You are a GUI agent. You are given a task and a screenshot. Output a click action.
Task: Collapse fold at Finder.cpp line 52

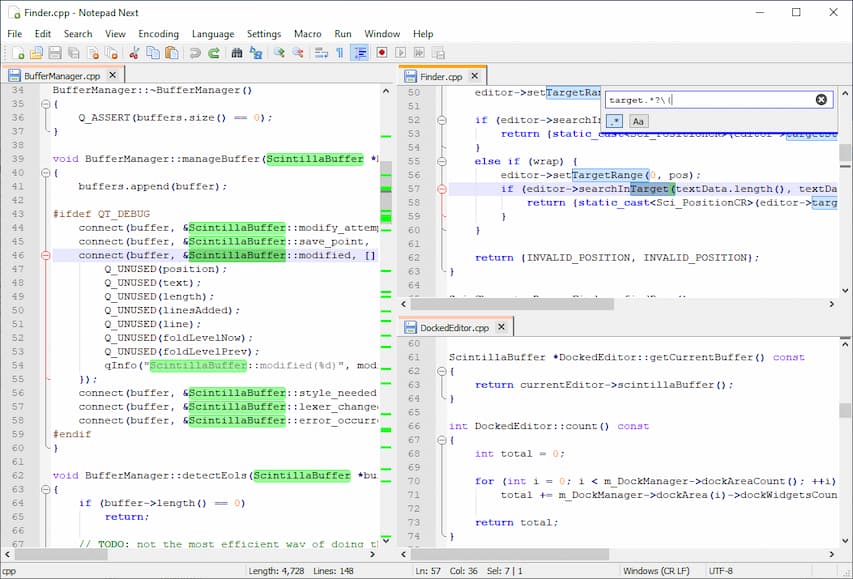tap(442, 120)
